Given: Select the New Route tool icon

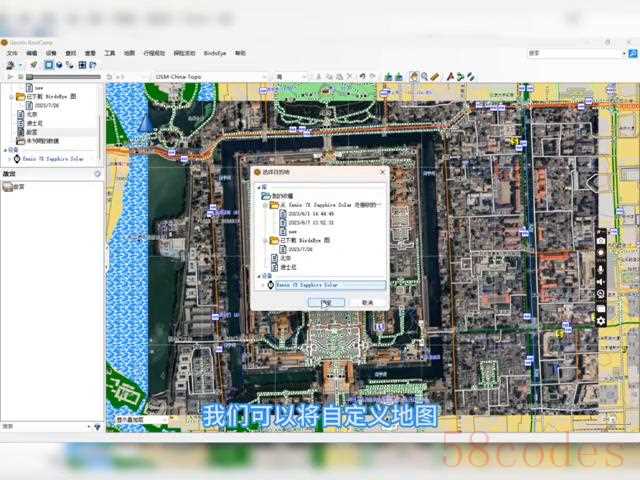Looking at the screenshot, I should coord(460,76).
